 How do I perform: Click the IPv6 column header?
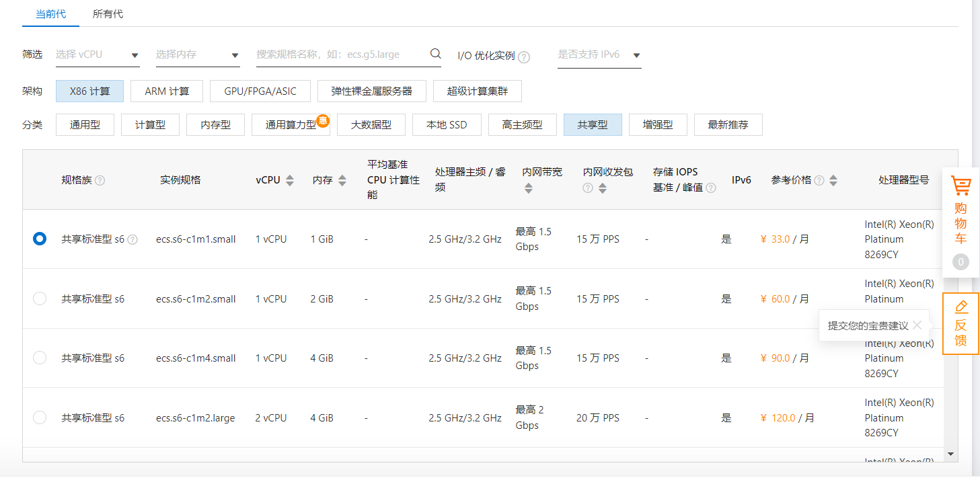click(x=741, y=180)
